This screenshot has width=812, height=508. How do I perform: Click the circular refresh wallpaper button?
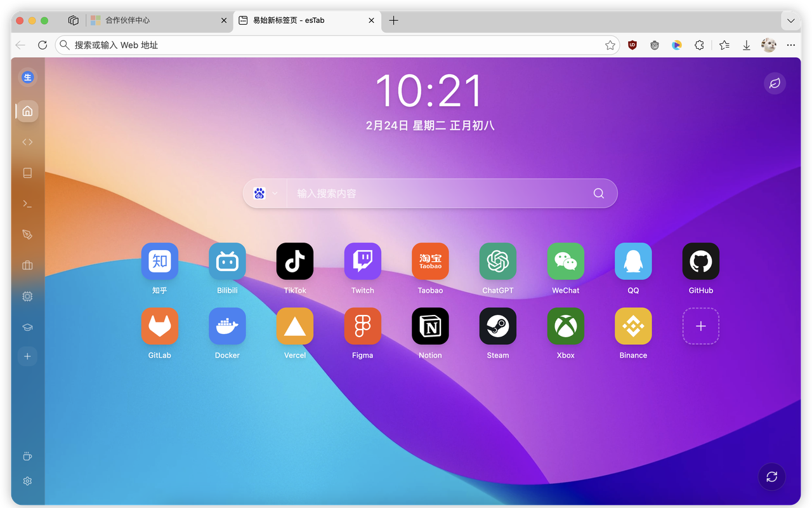coord(772,477)
